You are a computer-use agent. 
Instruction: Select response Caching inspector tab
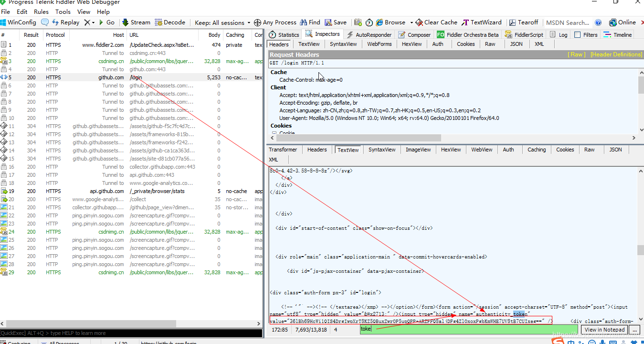click(x=537, y=150)
